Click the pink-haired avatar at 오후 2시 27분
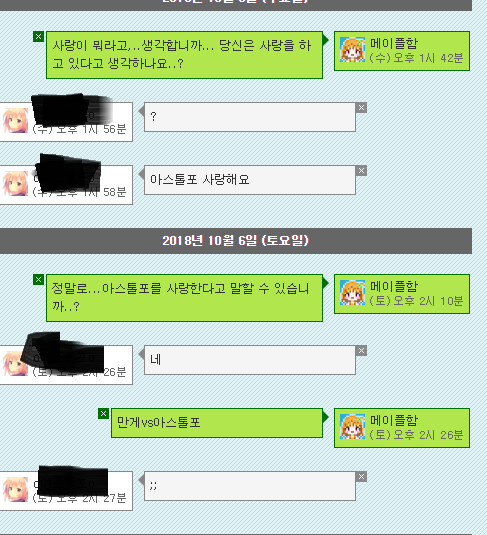The height and width of the screenshot is (535, 487). (x=16, y=490)
